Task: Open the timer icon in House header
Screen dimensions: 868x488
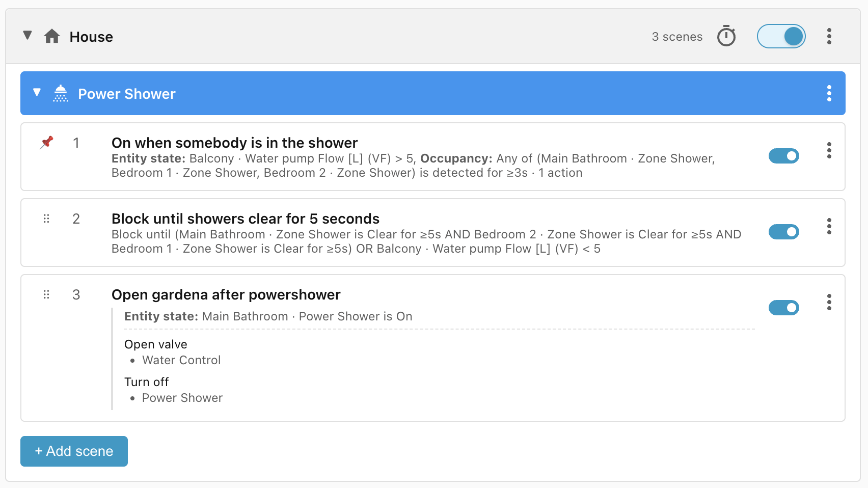Action: (726, 36)
